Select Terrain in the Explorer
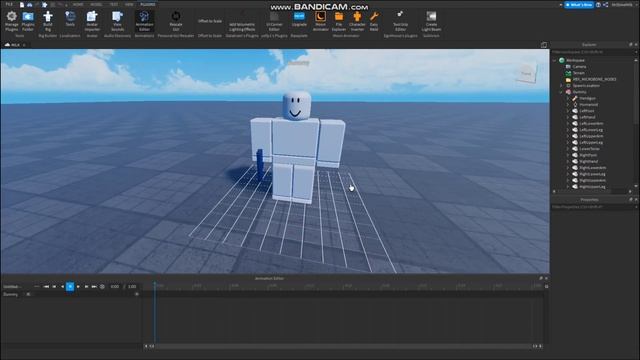This screenshot has height=360, width=640. (x=578, y=73)
